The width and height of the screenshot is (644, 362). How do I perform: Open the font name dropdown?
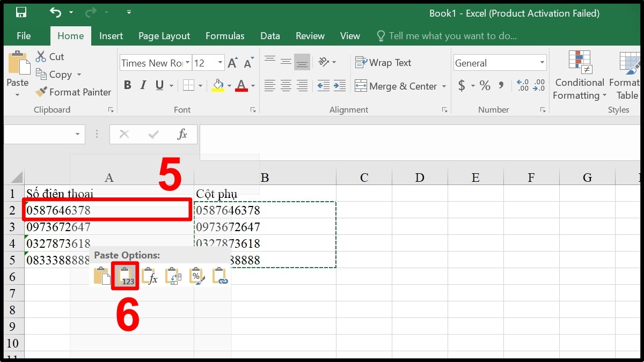(187, 63)
